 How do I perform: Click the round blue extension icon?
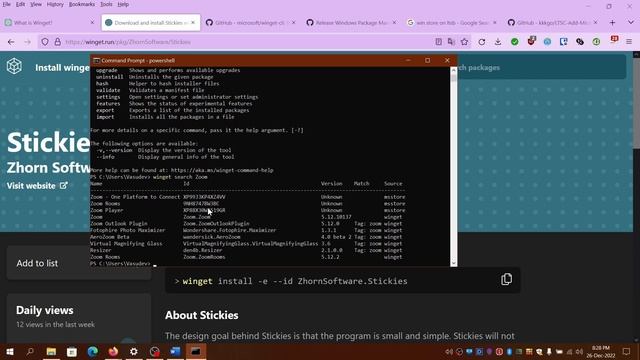click(547, 42)
